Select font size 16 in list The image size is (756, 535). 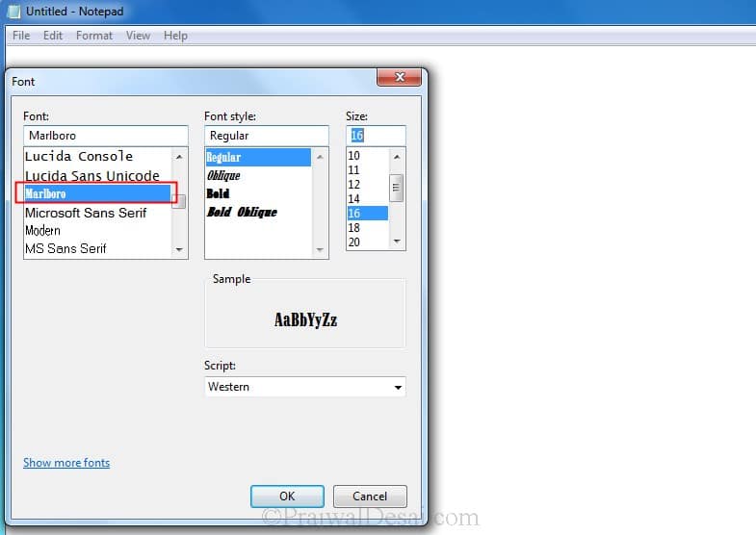point(367,214)
